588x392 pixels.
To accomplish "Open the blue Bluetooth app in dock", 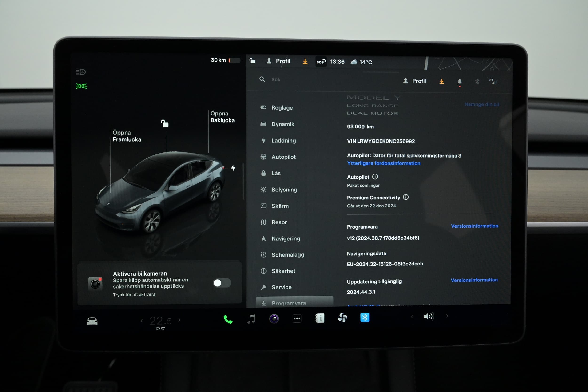I will coord(365,317).
